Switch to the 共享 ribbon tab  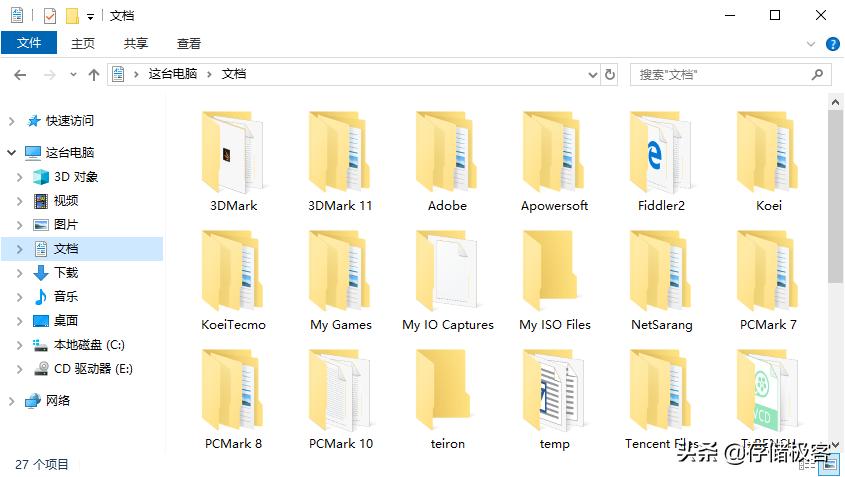pyautogui.click(x=135, y=43)
